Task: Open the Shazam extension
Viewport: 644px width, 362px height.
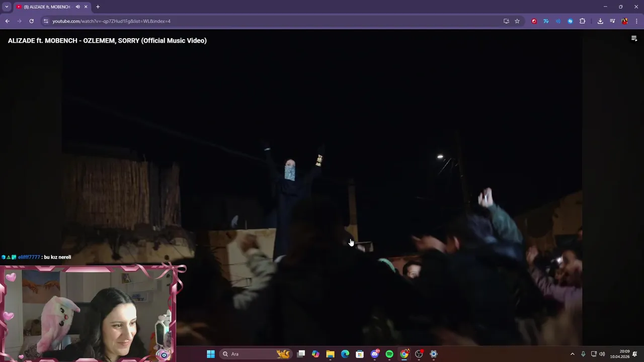Action: 570,21
